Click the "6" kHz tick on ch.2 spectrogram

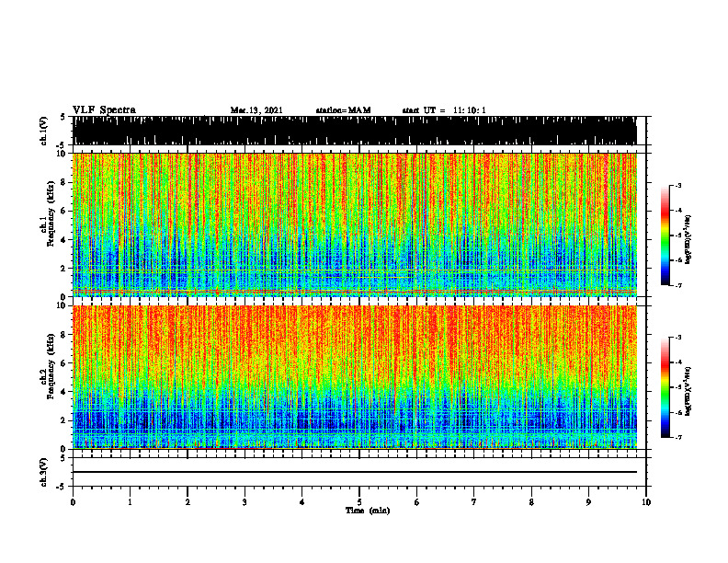click(63, 363)
